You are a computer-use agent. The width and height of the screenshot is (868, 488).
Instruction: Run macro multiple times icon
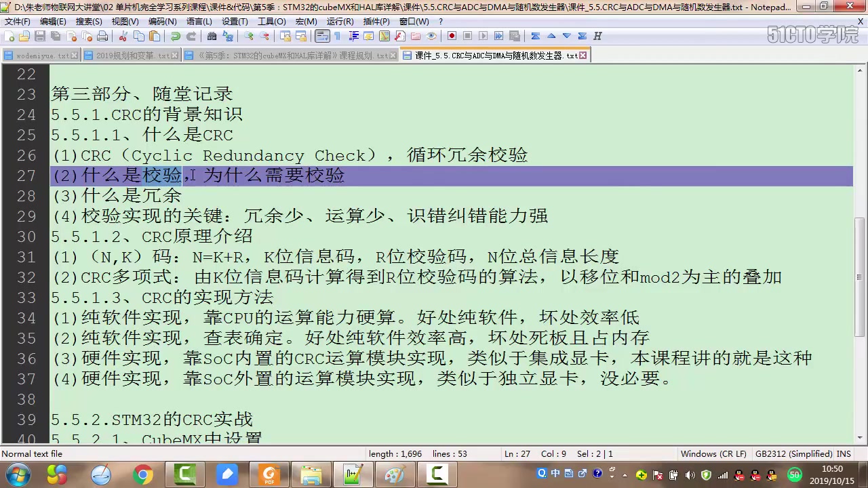498,36
